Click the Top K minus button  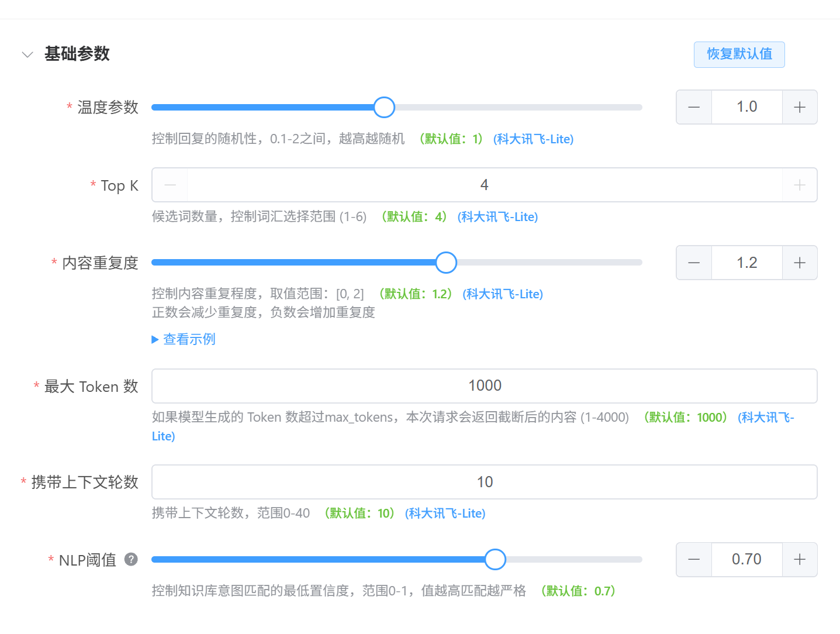[170, 185]
